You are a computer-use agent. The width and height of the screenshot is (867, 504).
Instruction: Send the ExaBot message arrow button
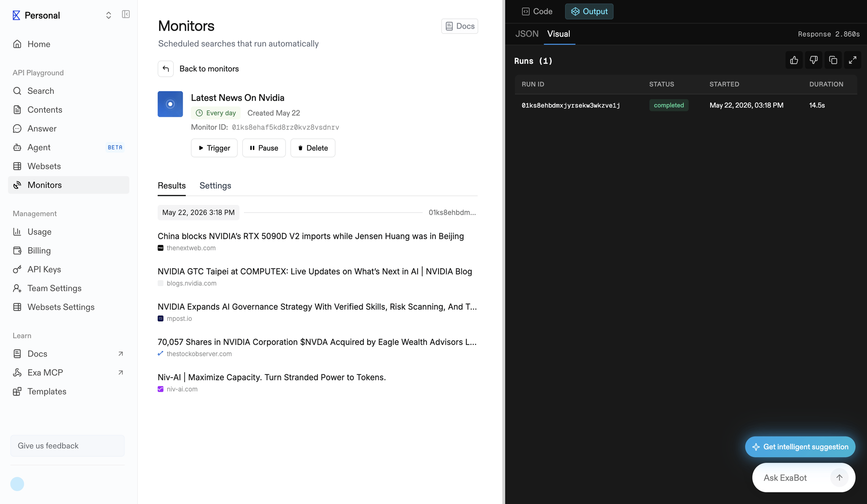pos(839,478)
